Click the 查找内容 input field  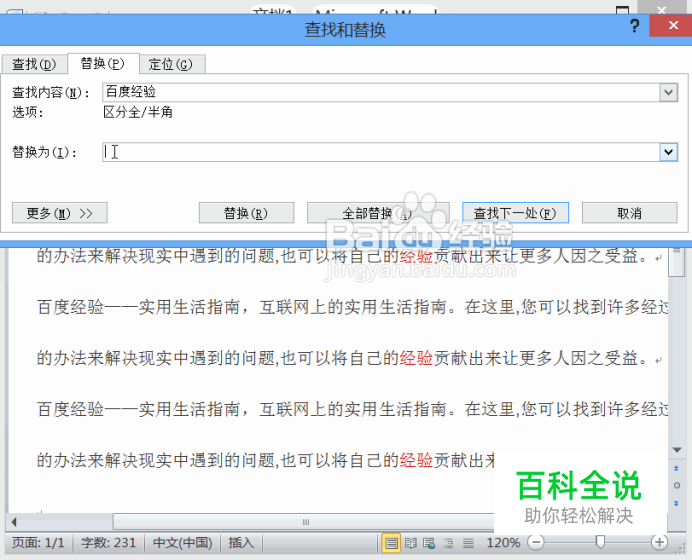pyautogui.click(x=381, y=92)
